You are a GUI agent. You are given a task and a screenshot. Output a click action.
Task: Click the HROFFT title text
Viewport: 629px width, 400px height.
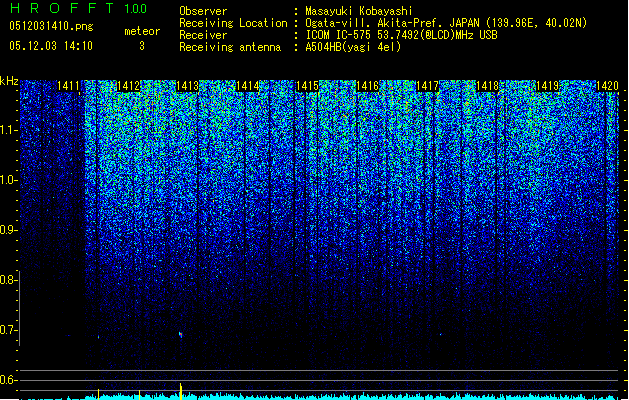point(62,8)
